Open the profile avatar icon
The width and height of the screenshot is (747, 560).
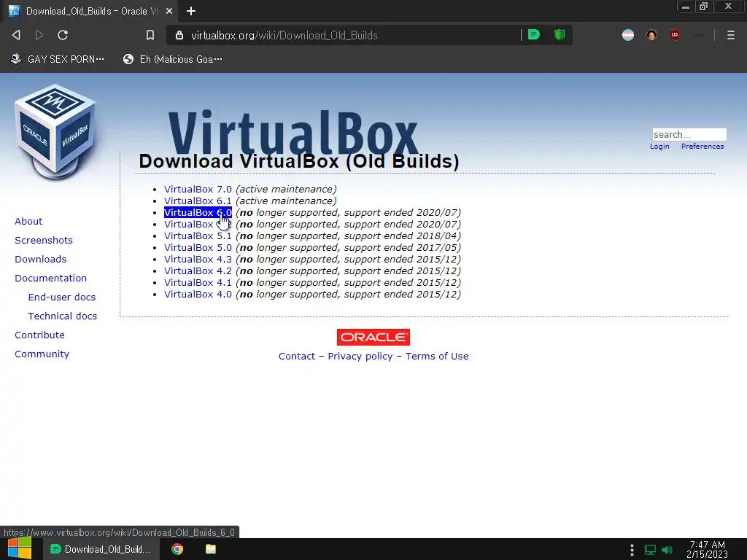click(651, 35)
